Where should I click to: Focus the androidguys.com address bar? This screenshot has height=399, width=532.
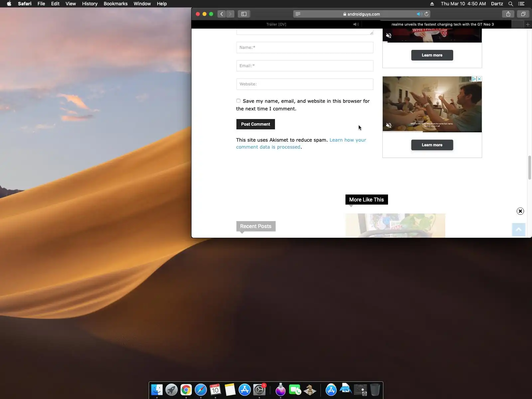tap(361, 14)
